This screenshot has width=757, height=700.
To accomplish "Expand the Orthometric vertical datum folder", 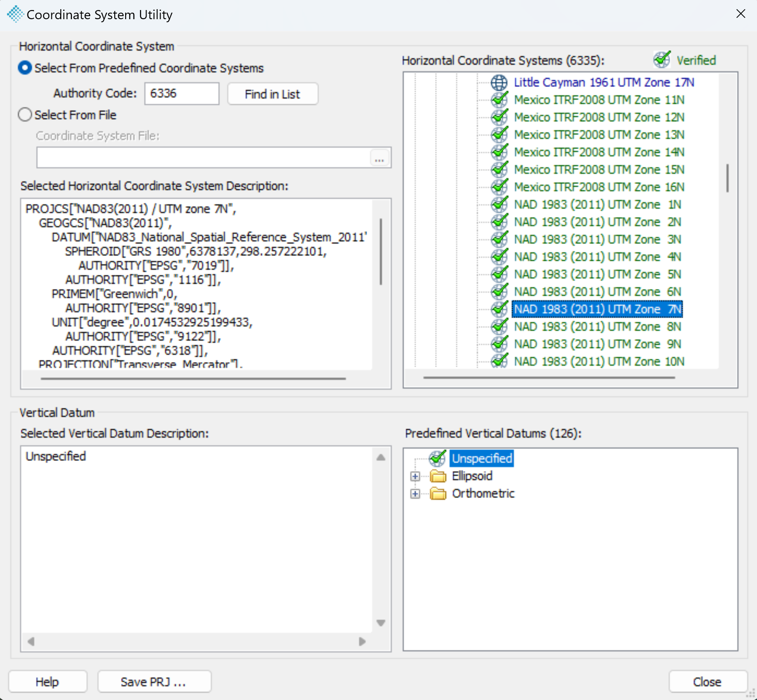I will (415, 494).
